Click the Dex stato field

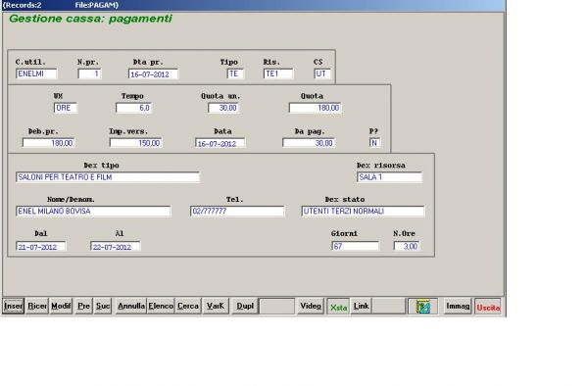(363, 212)
